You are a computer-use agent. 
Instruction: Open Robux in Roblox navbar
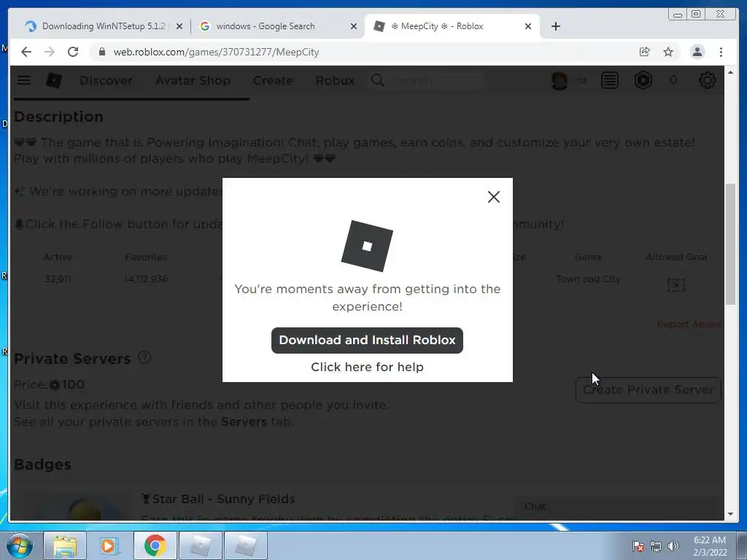pyautogui.click(x=335, y=80)
